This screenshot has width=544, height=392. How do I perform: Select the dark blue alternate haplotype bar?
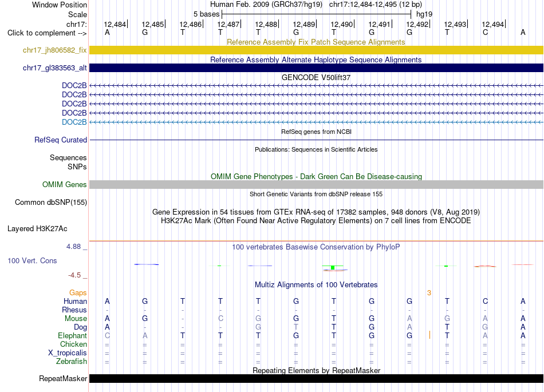pyautogui.click(x=316, y=68)
